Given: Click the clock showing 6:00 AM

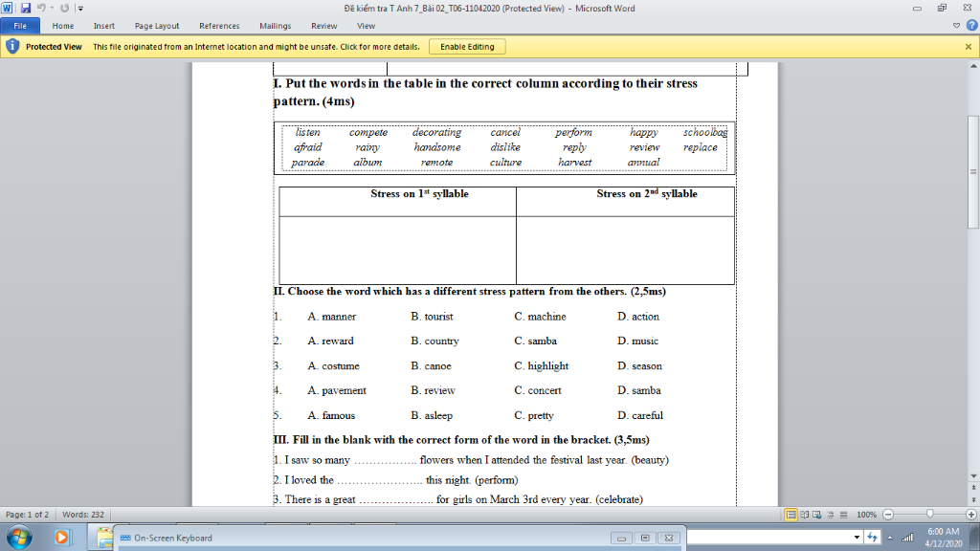Looking at the screenshot, I should click(943, 532).
